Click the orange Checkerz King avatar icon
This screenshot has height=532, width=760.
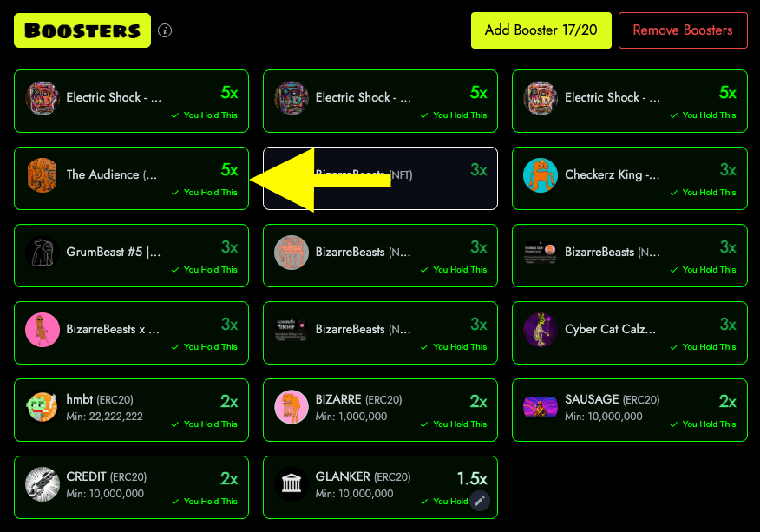pos(541,175)
